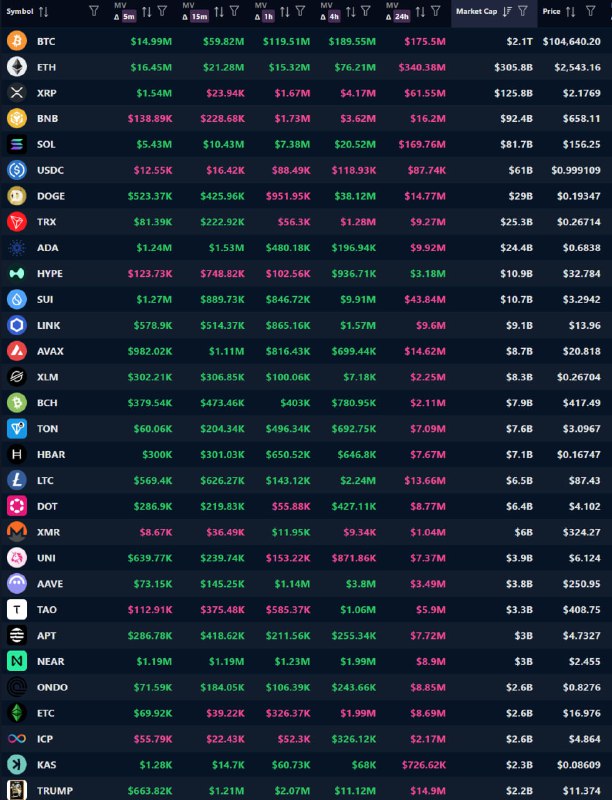The height and width of the screenshot is (800, 612).
Task: Click the Monero XMR icon
Action: pos(17,532)
